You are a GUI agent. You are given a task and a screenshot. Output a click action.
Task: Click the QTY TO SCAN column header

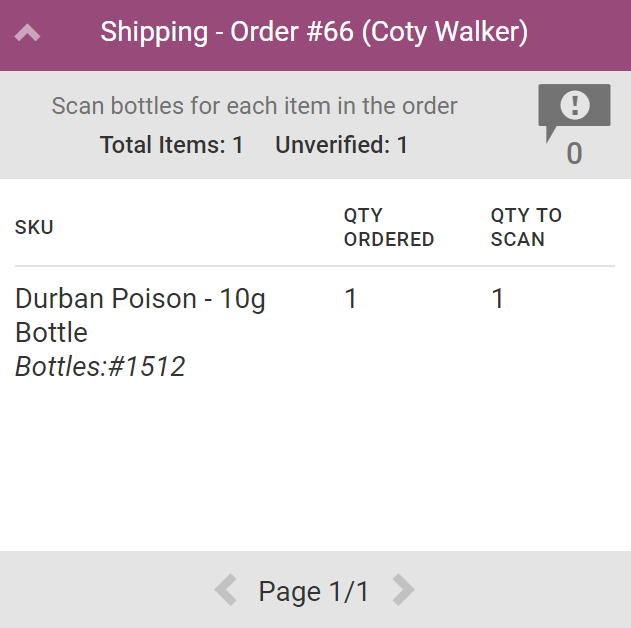(526, 227)
